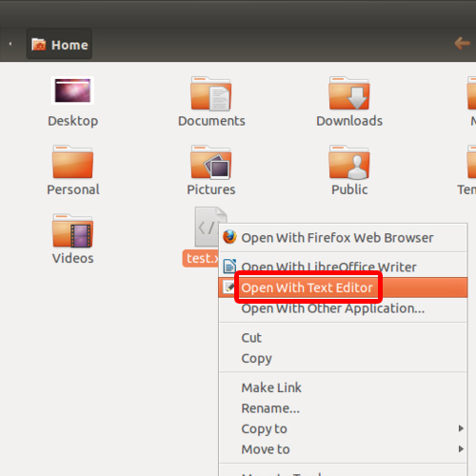Select Copy from the context menu
Image resolution: width=476 pixels, height=476 pixels.
pyautogui.click(x=343, y=358)
